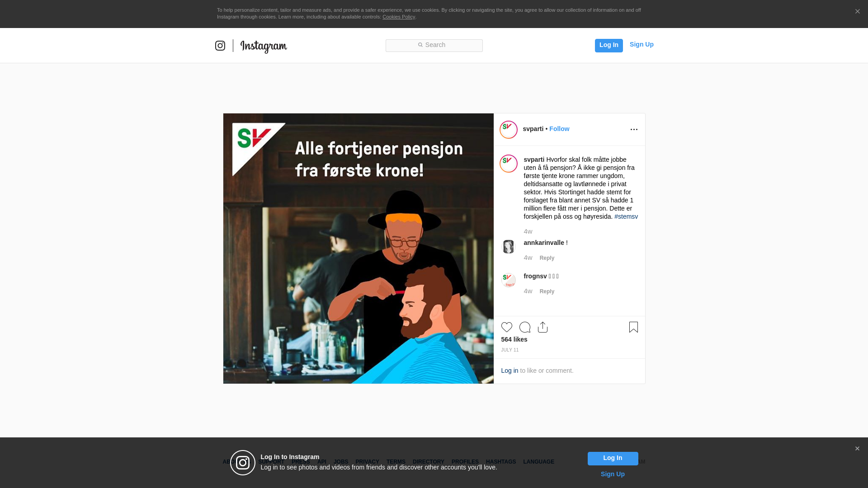
Task: Reply to frognsv's comment
Action: 547,291
